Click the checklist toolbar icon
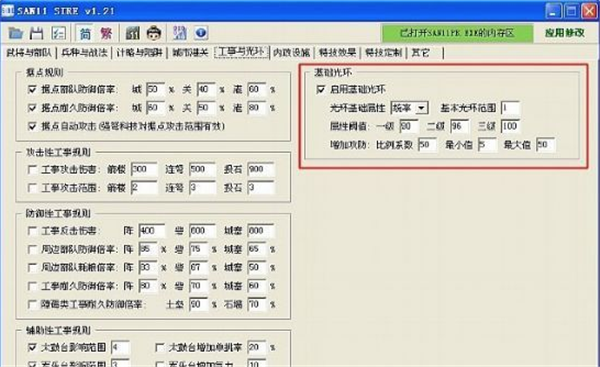The image size is (600, 367). [x=59, y=33]
